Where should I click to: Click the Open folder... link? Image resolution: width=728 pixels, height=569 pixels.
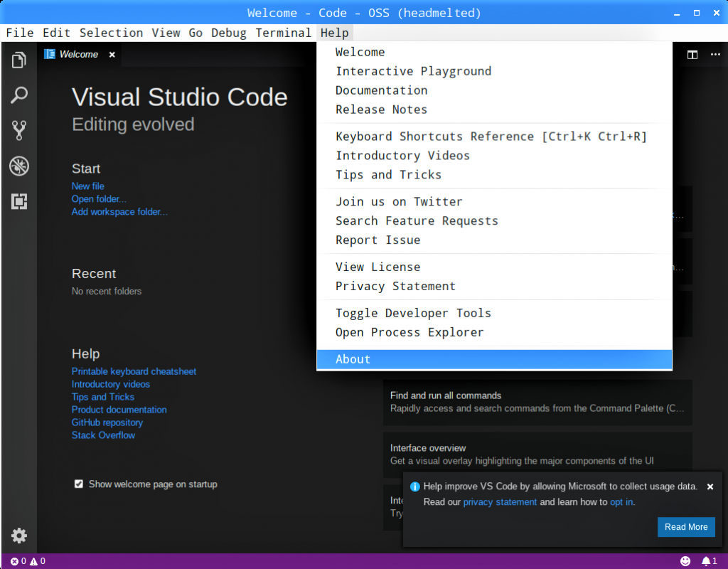[99, 199]
